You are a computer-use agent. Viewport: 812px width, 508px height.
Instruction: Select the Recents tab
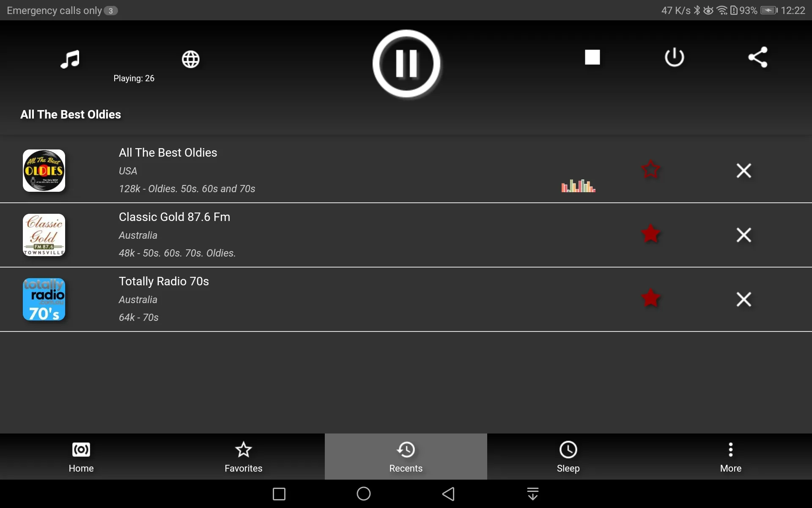coord(406,456)
